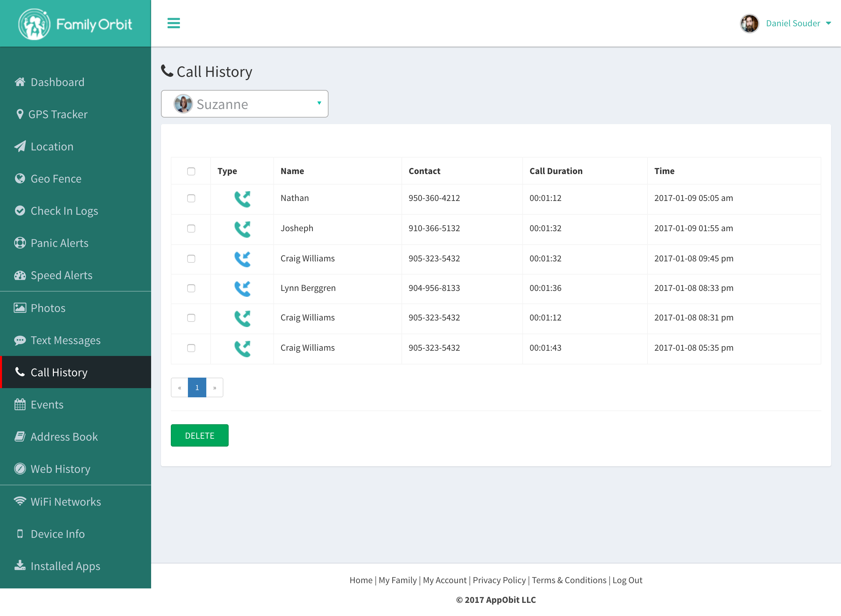Screen dimensions: 841x616
Task: Click the Device Info phone icon
Action: pos(20,534)
